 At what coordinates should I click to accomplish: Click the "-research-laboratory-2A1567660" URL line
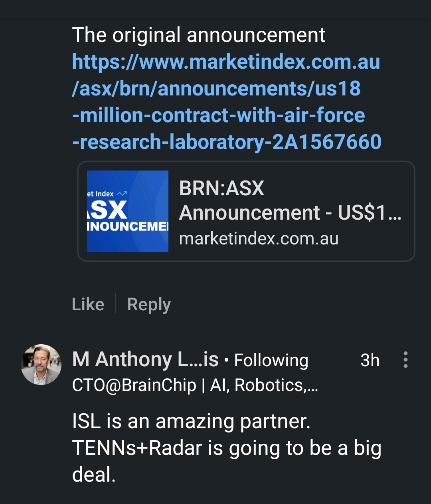click(x=227, y=142)
